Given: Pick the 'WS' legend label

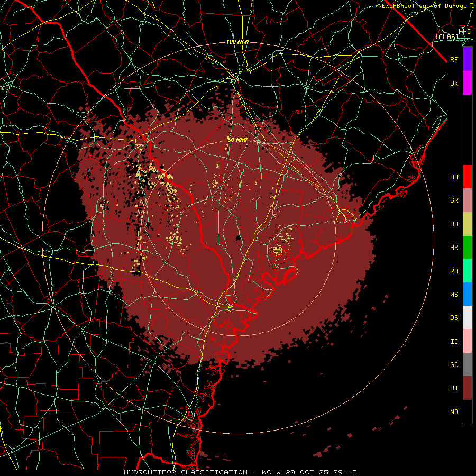Looking at the screenshot, I should tap(454, 295).
